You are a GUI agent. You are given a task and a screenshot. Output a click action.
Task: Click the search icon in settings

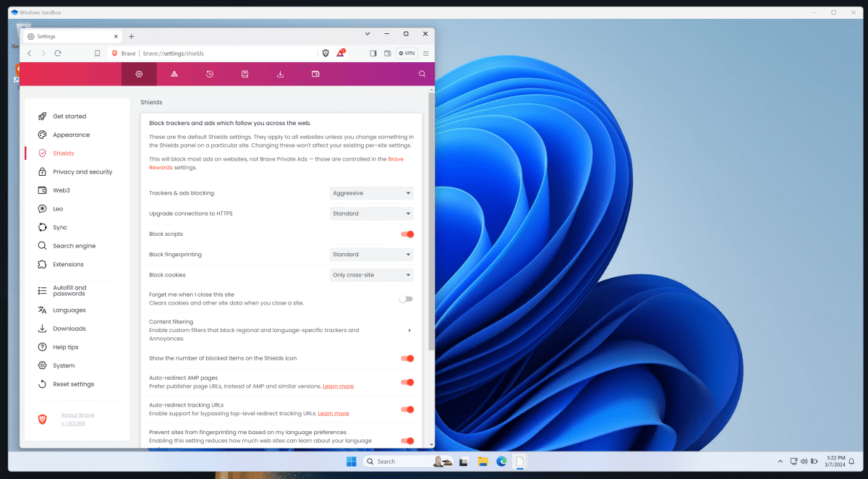coord(422,73)
